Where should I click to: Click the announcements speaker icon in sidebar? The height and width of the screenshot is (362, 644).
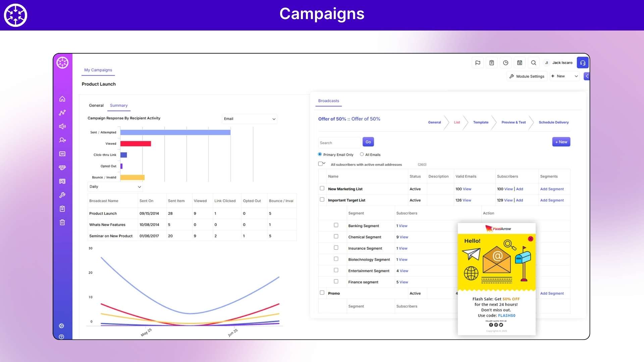(62, 126)
